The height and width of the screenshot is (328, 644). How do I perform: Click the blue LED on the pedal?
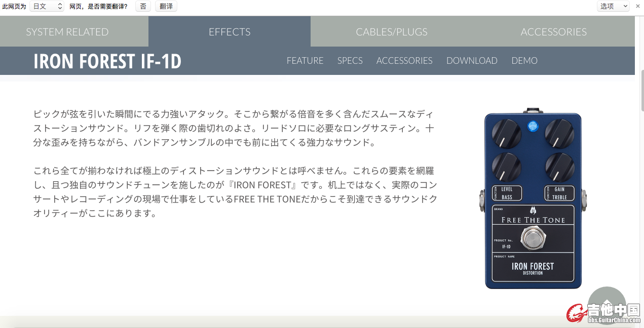point(533,126)
